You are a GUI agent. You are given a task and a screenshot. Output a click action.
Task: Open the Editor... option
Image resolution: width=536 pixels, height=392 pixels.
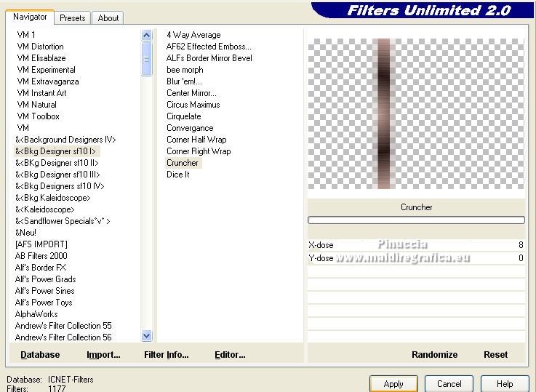pos(230,354)
